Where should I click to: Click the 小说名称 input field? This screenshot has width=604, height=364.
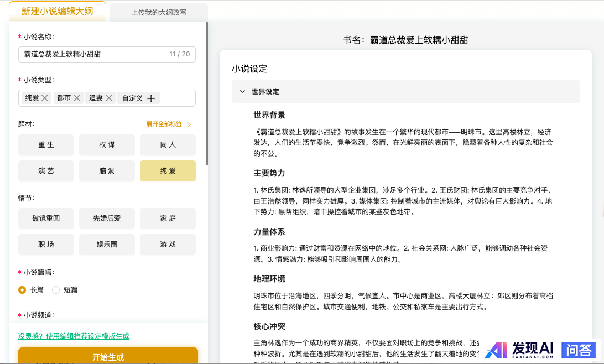(x=94, y=54)
